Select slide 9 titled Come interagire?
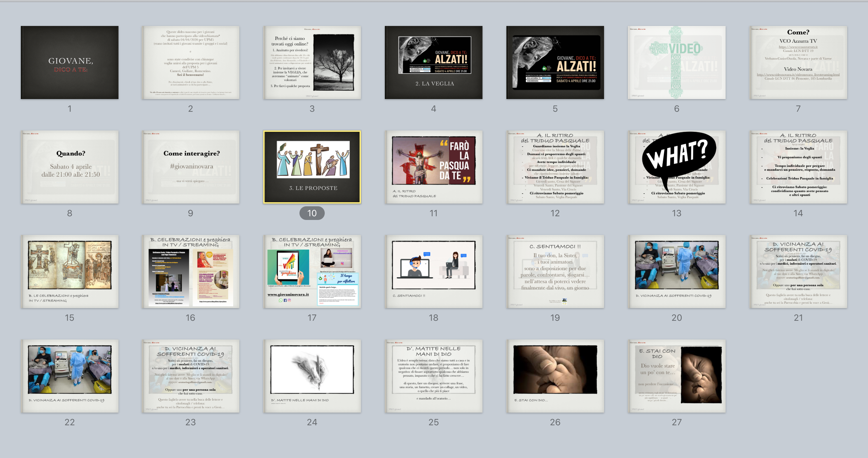The height and width of the screenshot is (458, 868). coord(191,167)
